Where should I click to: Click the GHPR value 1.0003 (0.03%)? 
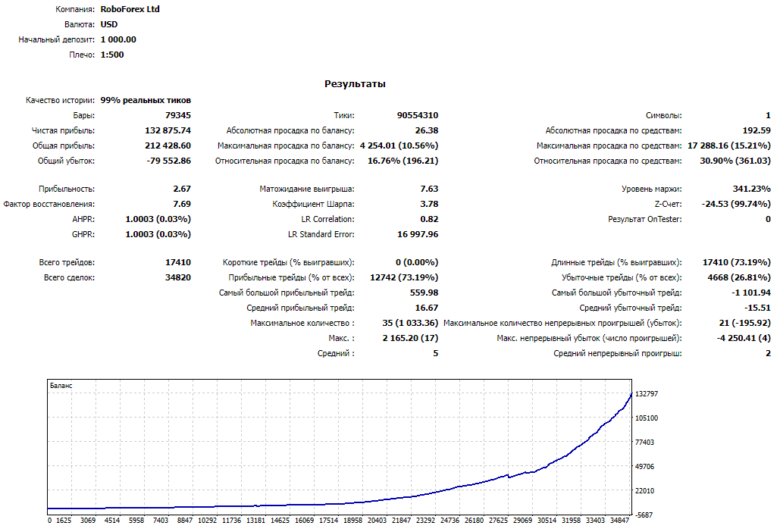[158, 234]
